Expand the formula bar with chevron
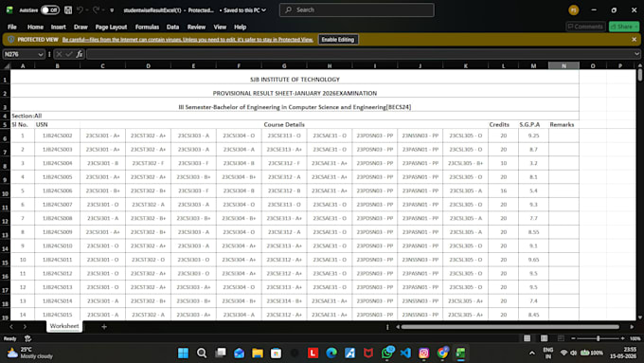This screenshot has height=363, width=644. 636,54
